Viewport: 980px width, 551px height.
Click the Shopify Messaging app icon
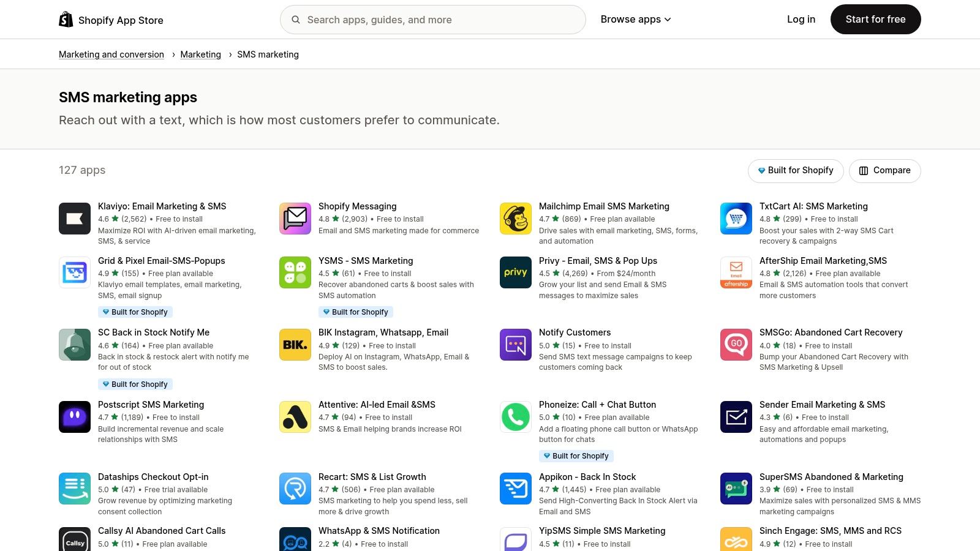(x=295, y=218)
